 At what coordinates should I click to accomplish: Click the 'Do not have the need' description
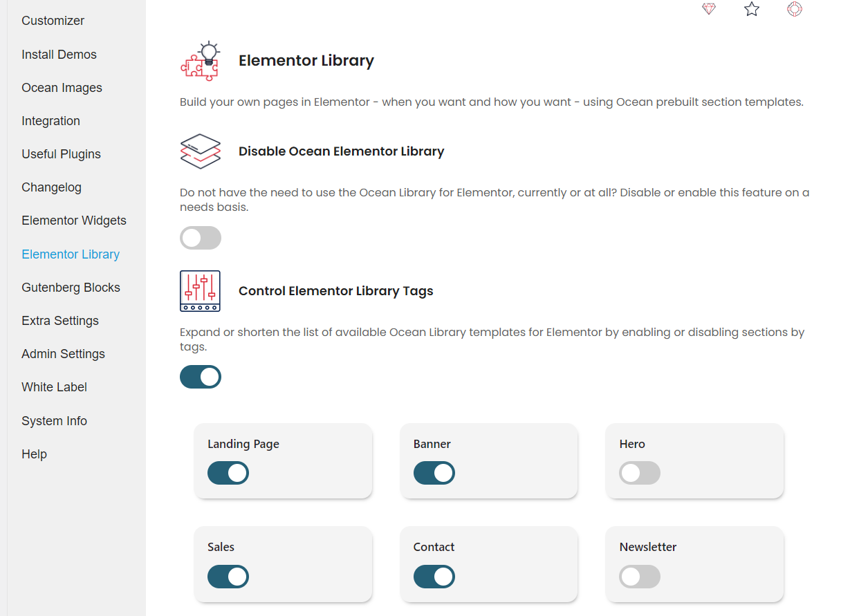click(495, 200)
